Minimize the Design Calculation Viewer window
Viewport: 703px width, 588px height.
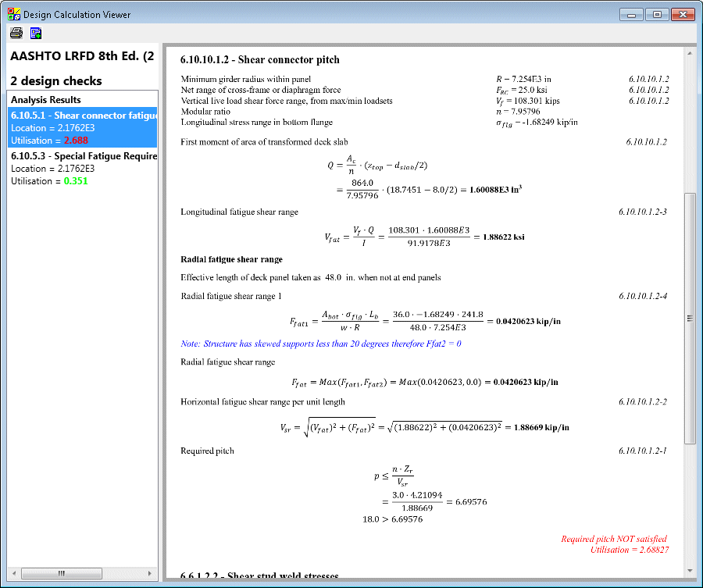pos(632,14)
